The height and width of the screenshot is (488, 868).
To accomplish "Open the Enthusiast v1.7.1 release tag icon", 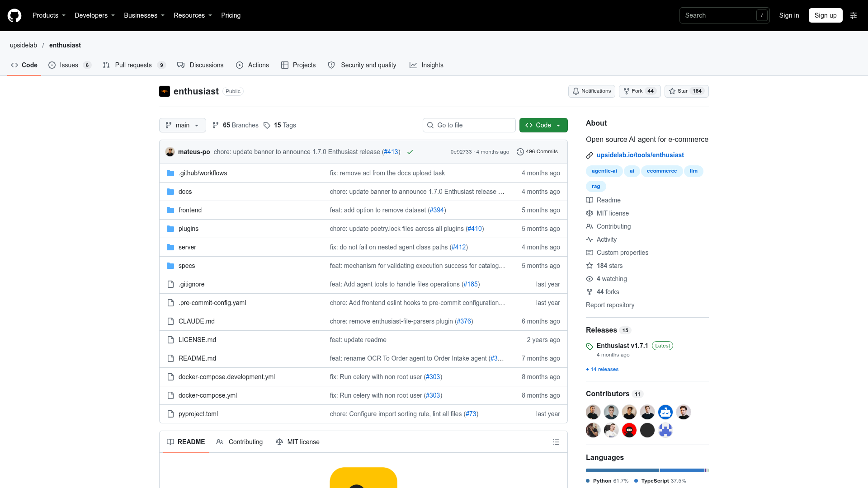I will [x=590, y=347].
